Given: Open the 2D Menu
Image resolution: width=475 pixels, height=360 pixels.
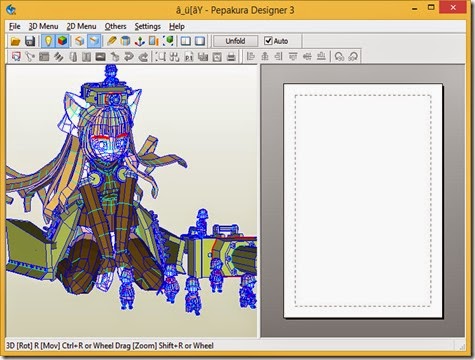Looking at the screenshot, I should coord(81,26).
